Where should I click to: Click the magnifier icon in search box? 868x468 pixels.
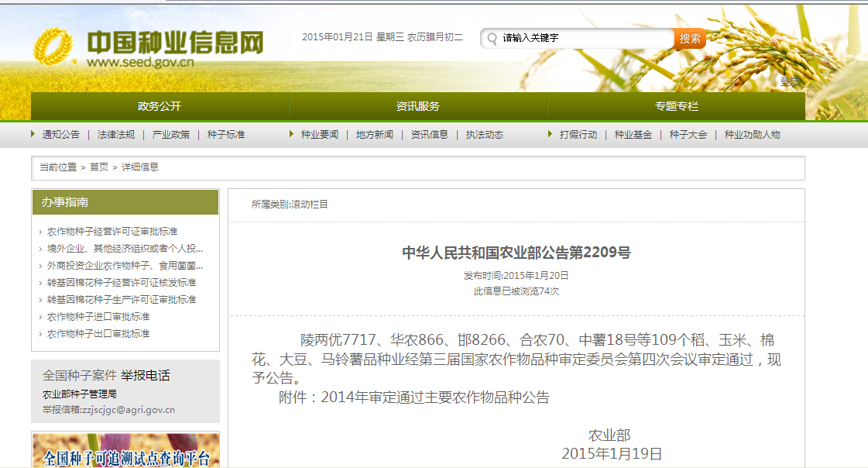(x=492, y=39)
